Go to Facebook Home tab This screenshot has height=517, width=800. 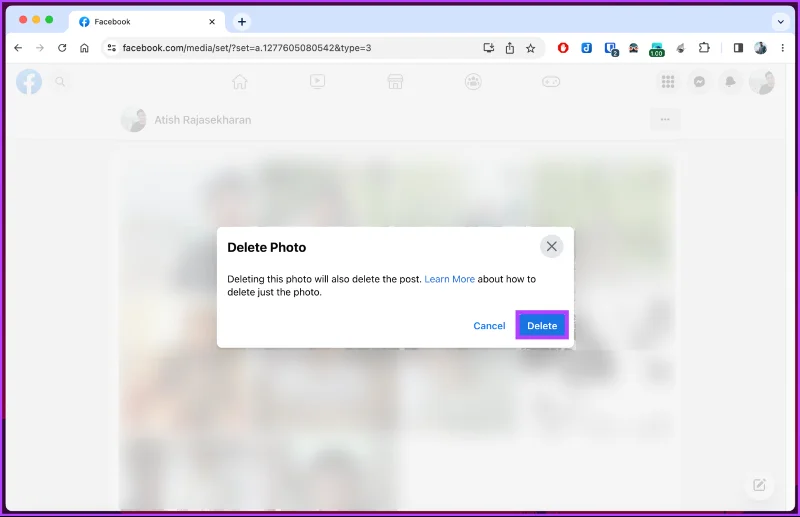(240, 82)
